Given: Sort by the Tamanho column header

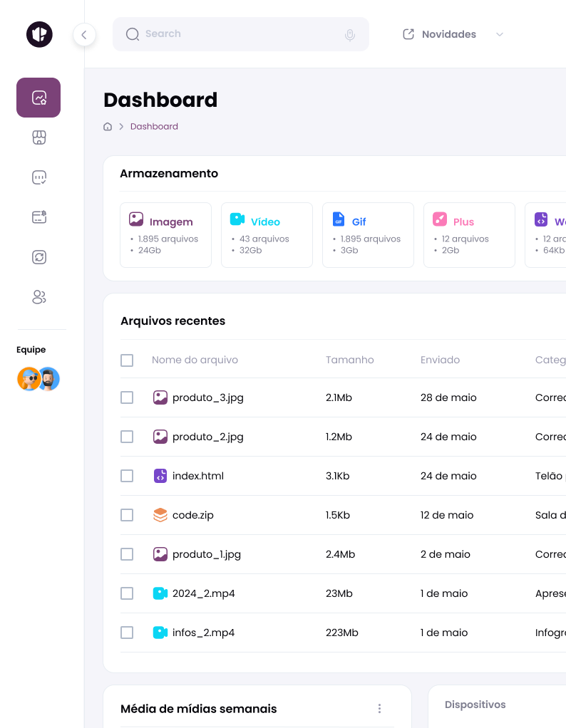Looking at the screenshot, I should [349, 360].
